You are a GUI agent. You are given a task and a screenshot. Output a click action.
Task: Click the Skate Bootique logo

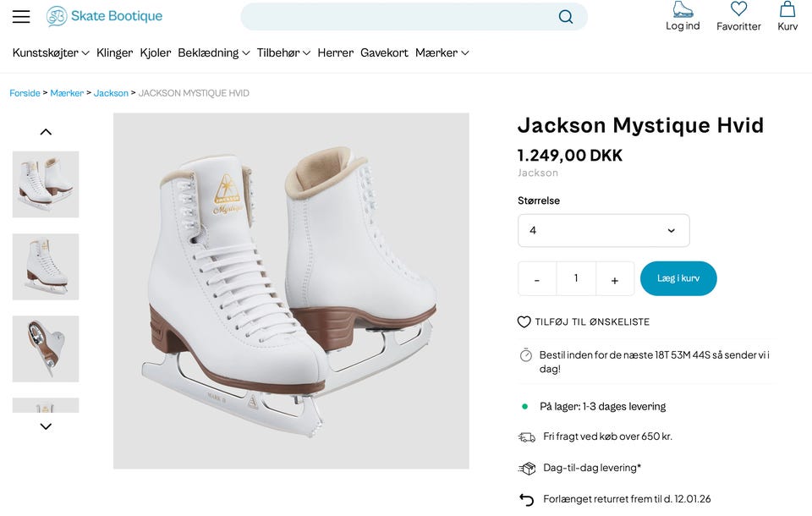[104, 16]
